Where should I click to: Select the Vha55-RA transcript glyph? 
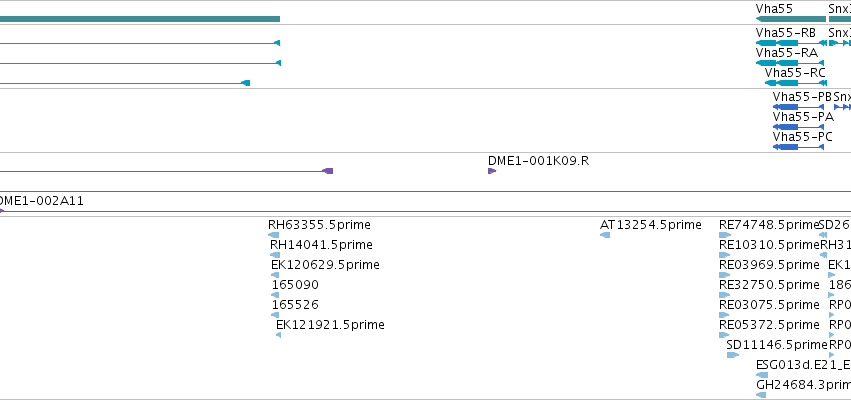coord(790,63)
